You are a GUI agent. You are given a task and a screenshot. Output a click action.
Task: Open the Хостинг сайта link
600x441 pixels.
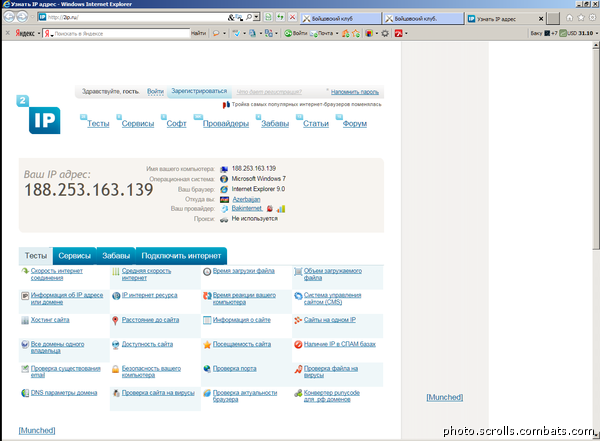click(50, 320)
